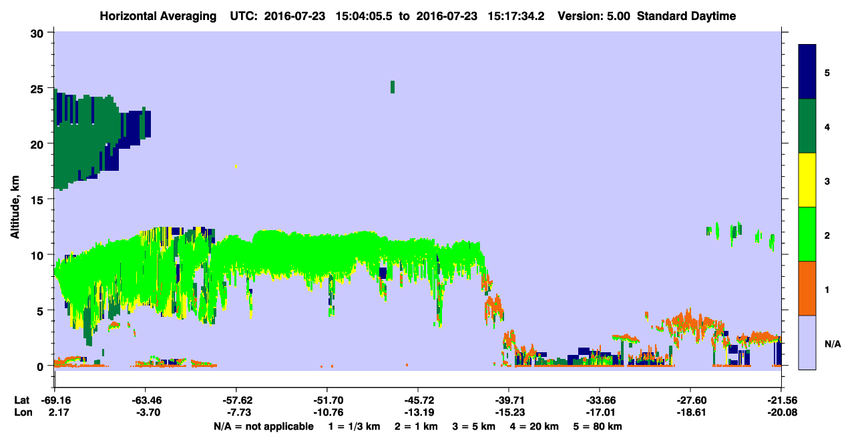Click the colorbar number label 2

[827, 235]
